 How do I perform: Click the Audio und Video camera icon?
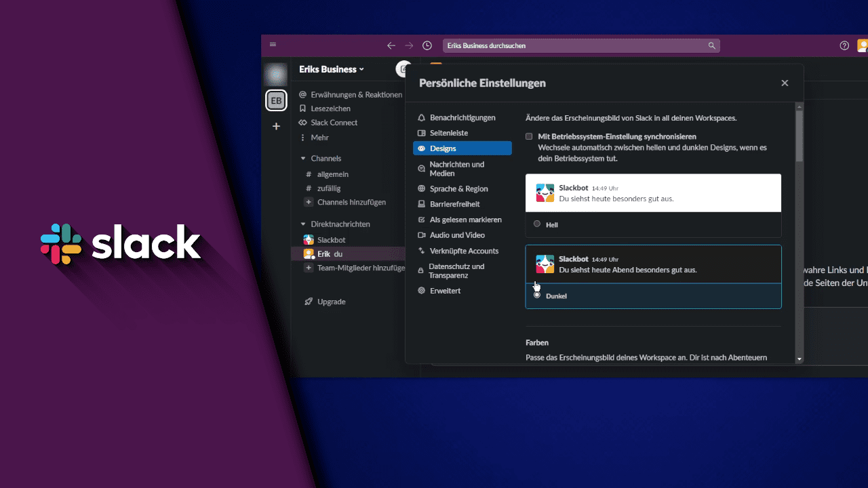tap(422, 235)
